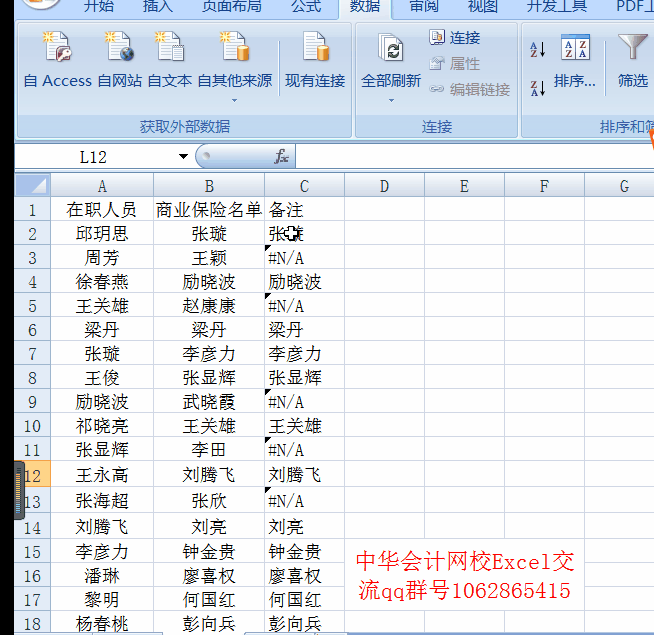Image resolution: width=654 pixels, height=635 pixels.
Task: Click into the formula bar input
Action: 474,156
